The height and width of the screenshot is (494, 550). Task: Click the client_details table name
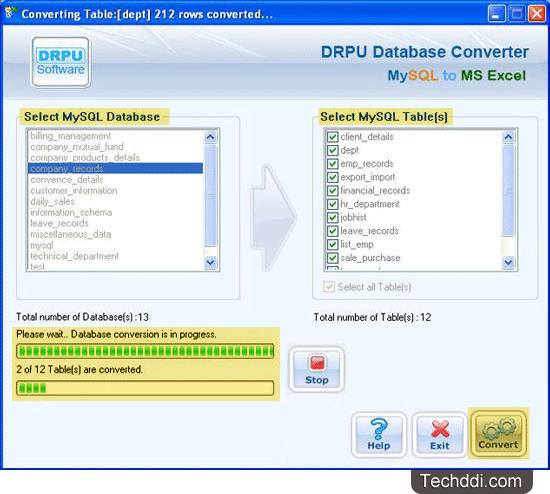pyautogui.click(x=367, y=136)
